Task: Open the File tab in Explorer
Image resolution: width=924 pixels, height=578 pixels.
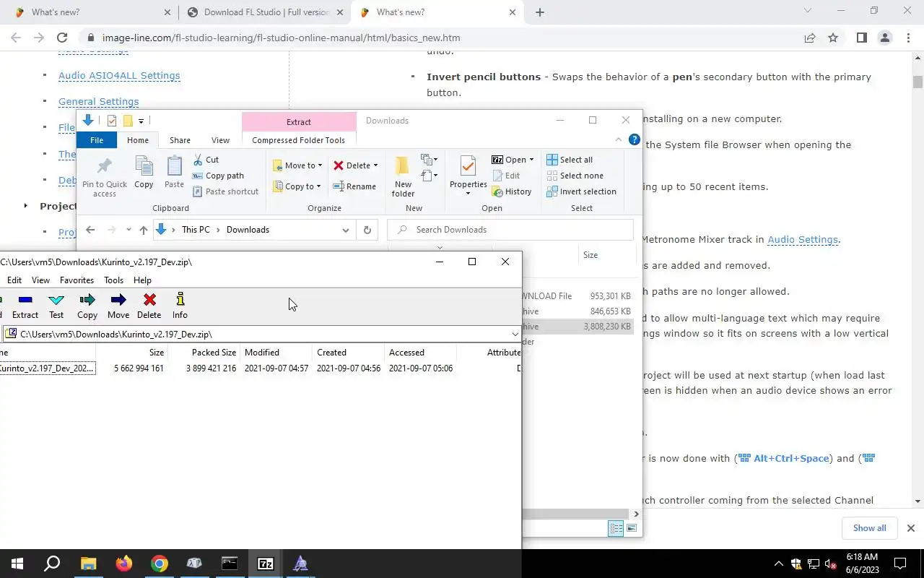Action: [x=97, y=140]
